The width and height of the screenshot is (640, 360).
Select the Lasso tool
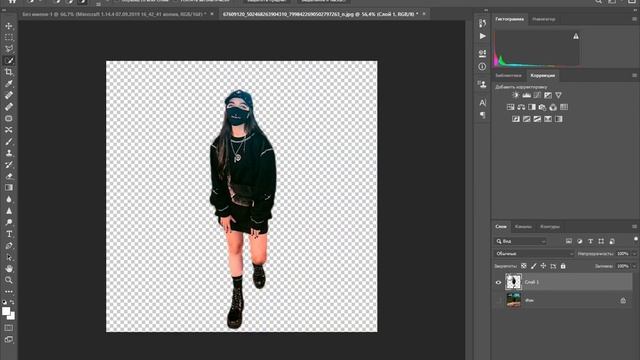(9, 49)
